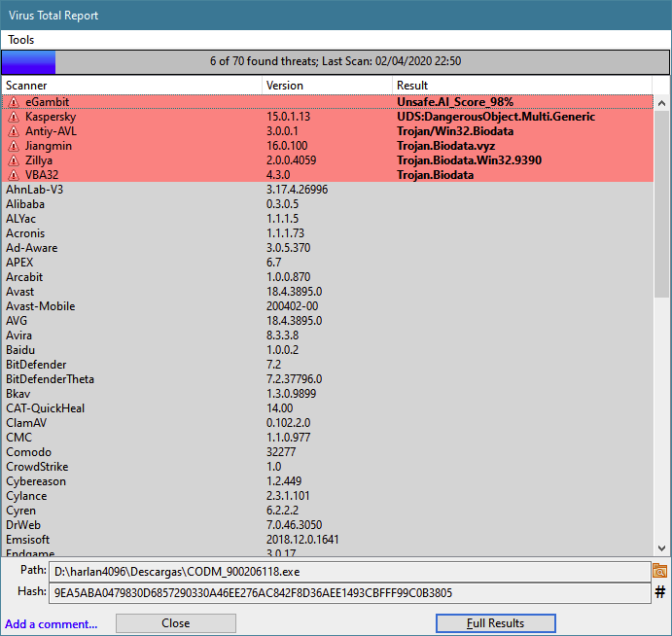Open the Tools menu

(21, 40)
